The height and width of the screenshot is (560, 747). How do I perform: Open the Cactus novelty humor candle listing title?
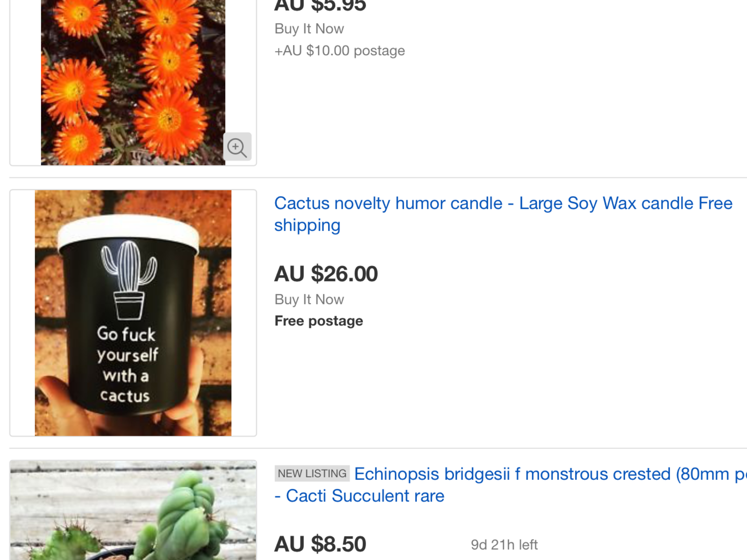503,214
